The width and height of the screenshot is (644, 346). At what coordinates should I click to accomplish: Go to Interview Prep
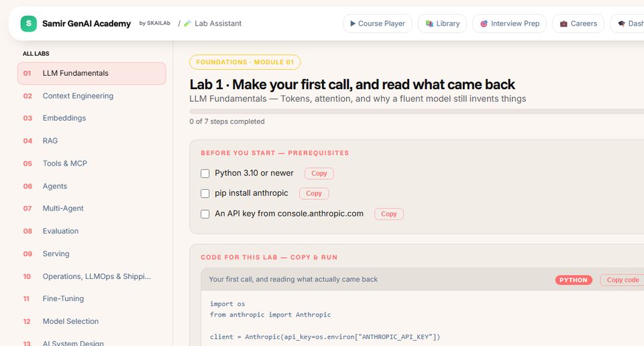509,24
